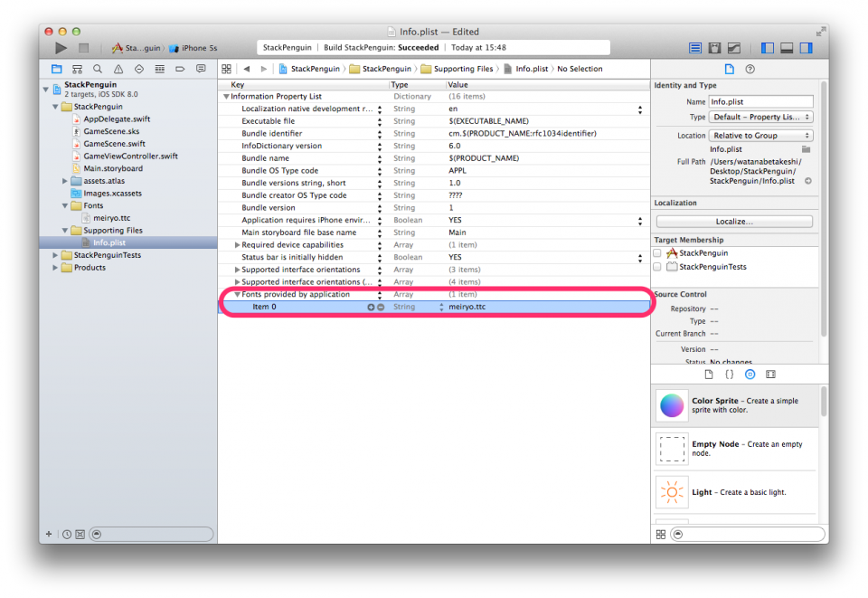Open the Quick Help inspector
Viewport: 868px width, 598px height.
(x=749, y=69)
